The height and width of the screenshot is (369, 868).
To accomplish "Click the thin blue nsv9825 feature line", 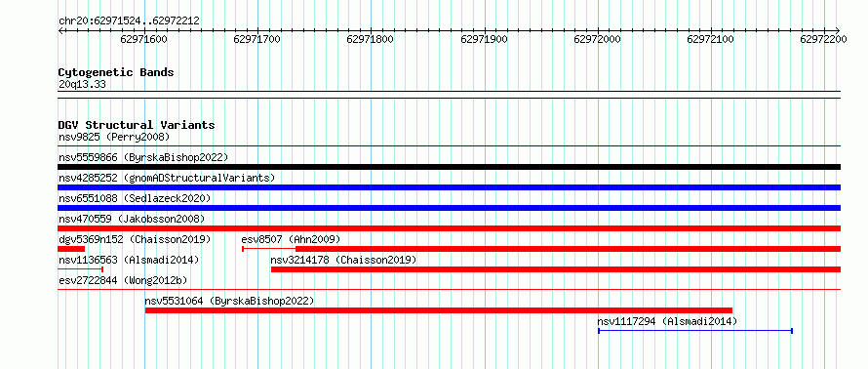I will tap(449, 146).
